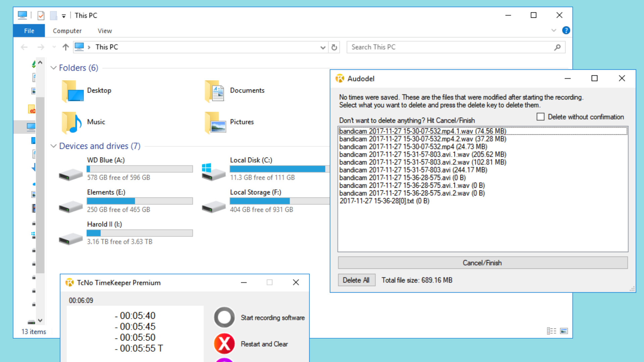Click the search magnifier icon
This screenshot has width=644, height=362.
pos(557,47)
